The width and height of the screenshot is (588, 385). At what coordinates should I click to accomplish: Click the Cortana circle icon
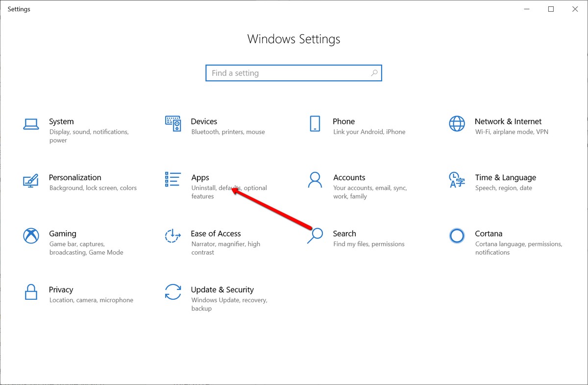click(457, 236)
